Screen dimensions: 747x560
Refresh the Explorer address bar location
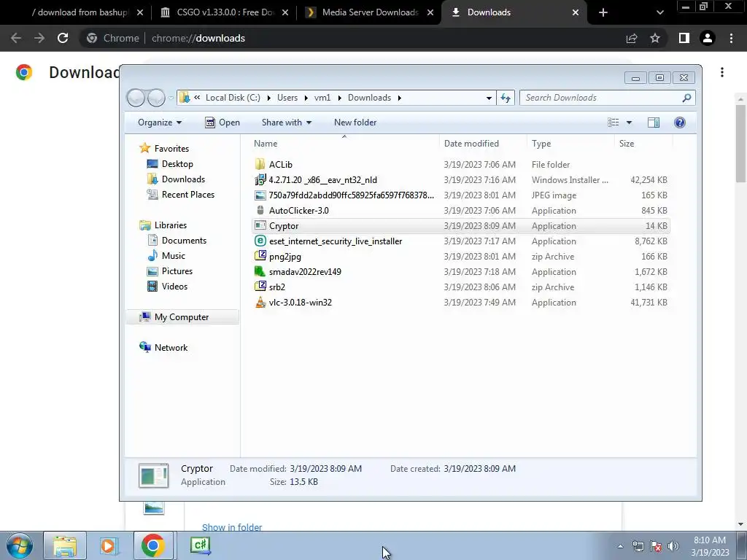pyautogui.click(x=506, y=98)
